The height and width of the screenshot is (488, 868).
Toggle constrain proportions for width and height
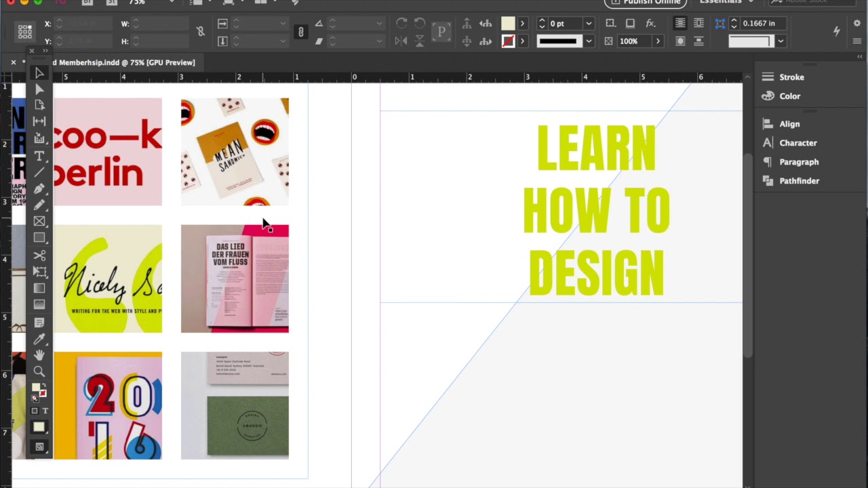[201, 32]
